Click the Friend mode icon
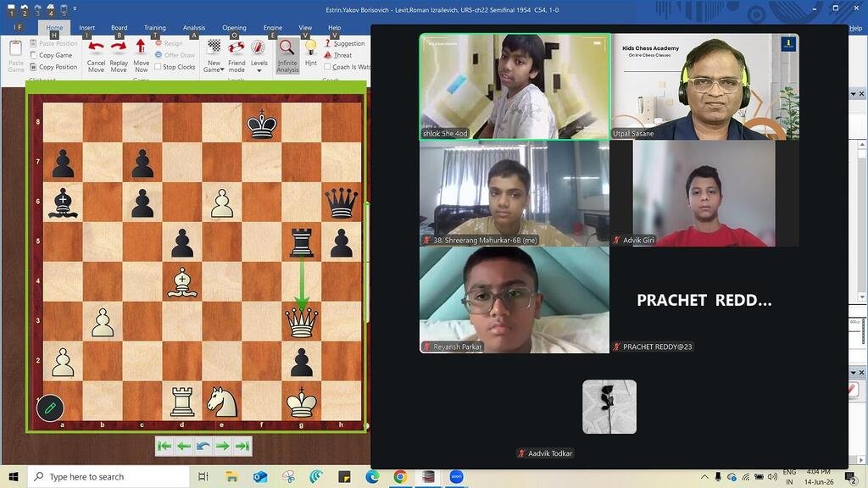The image size is (868, 488). tap(236, 47)
